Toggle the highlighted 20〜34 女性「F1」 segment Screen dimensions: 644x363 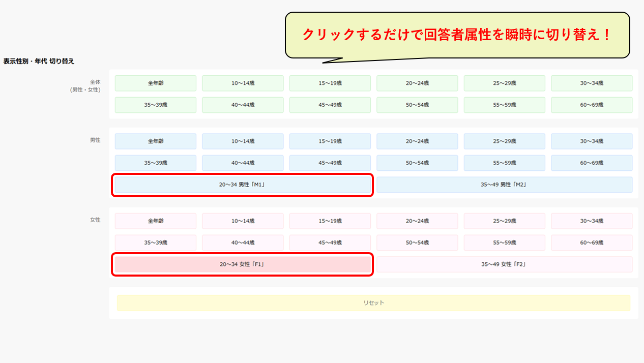coord(242,265)
